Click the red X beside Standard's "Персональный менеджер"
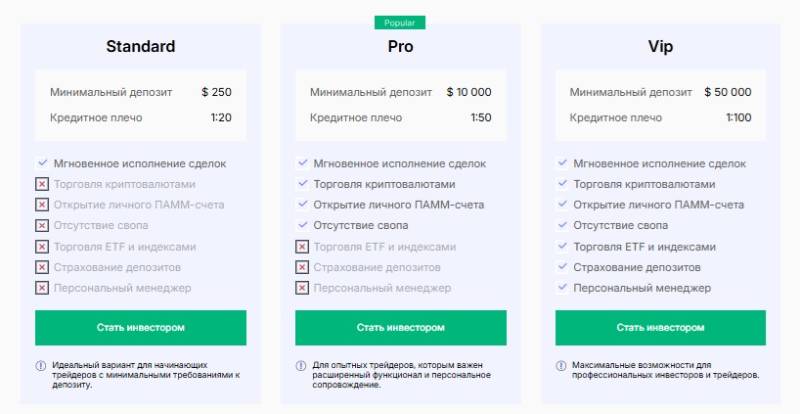The image size is (800, 414). [42, 288]
